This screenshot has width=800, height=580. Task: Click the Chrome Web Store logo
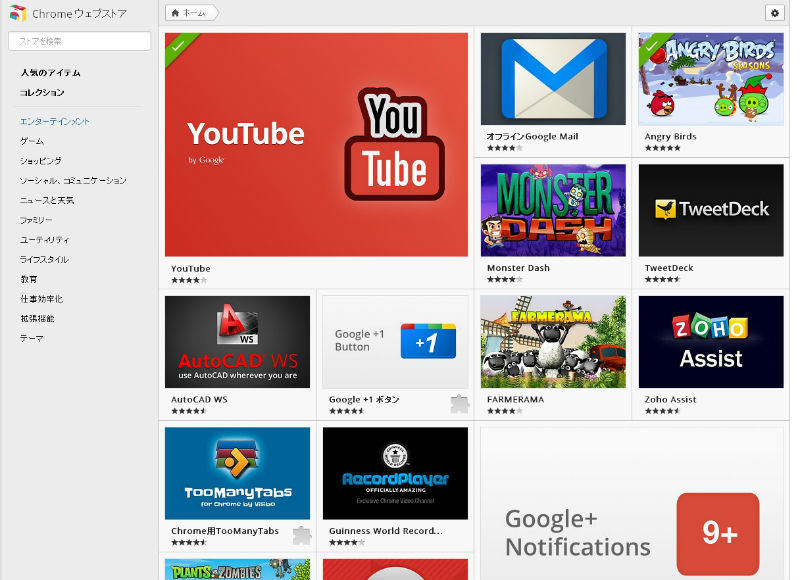18,13
